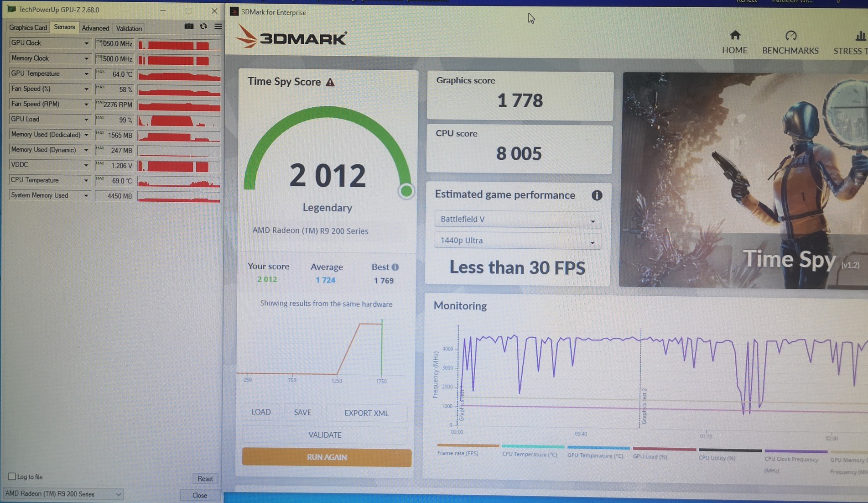Click the GPU-Z screenshot camera icon

pyautogui.click(x=189, y=26)
